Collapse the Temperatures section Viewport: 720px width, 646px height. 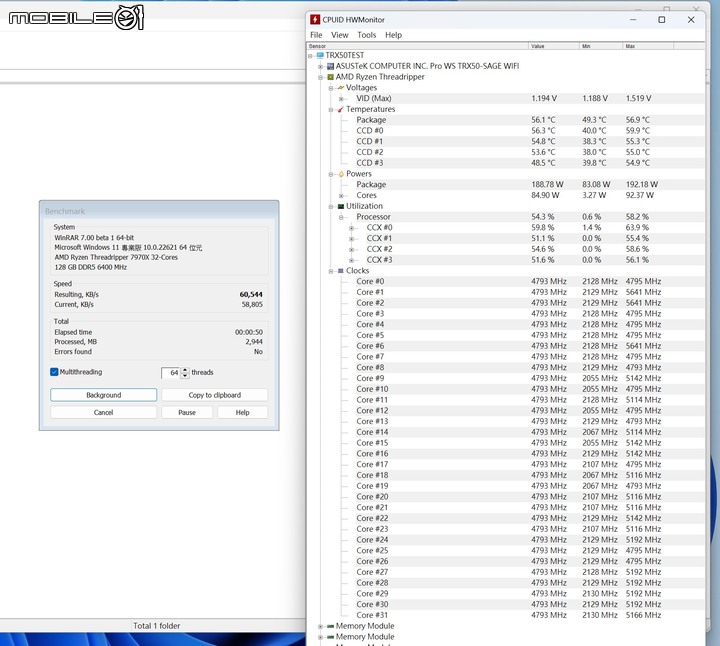click(331, 110)
